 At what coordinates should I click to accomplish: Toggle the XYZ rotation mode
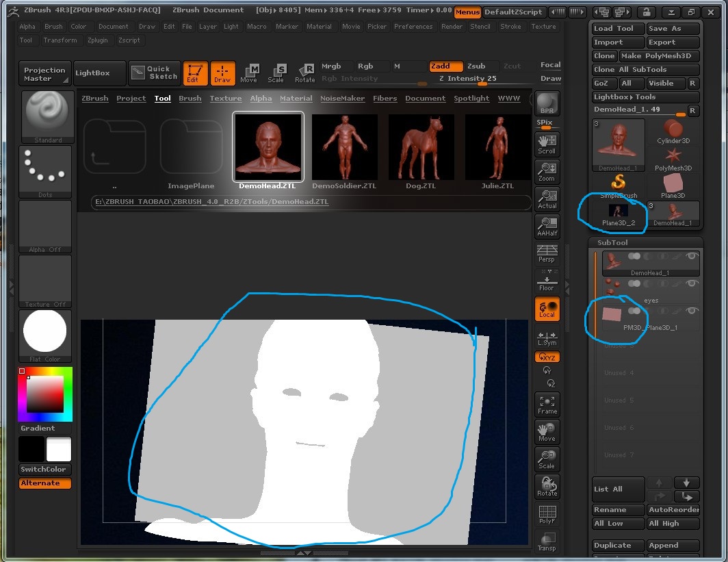(547, 357)
